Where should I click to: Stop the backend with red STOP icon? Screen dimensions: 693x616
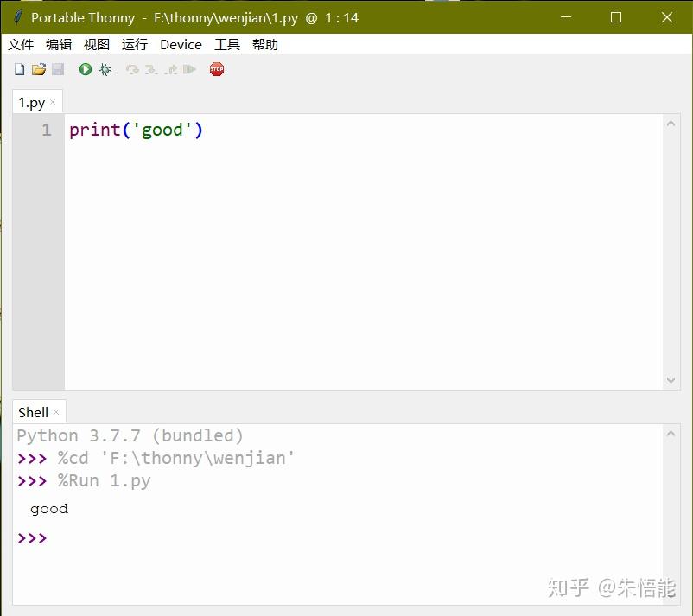pyautogui.click(x=217, y=69)
